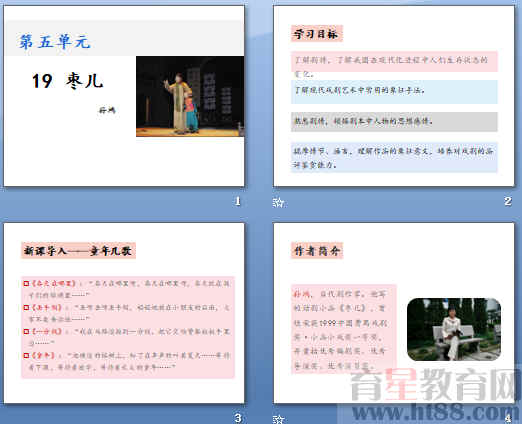Click the animation star icon under slide 4
This screenshot has height=424, width=522.
(x=278, y=419)
